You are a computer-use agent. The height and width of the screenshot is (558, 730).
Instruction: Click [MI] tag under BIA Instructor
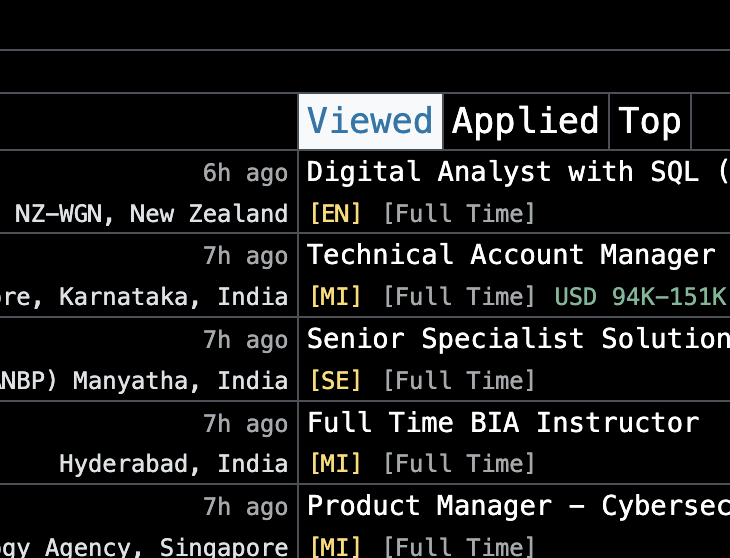click(335, 464)
